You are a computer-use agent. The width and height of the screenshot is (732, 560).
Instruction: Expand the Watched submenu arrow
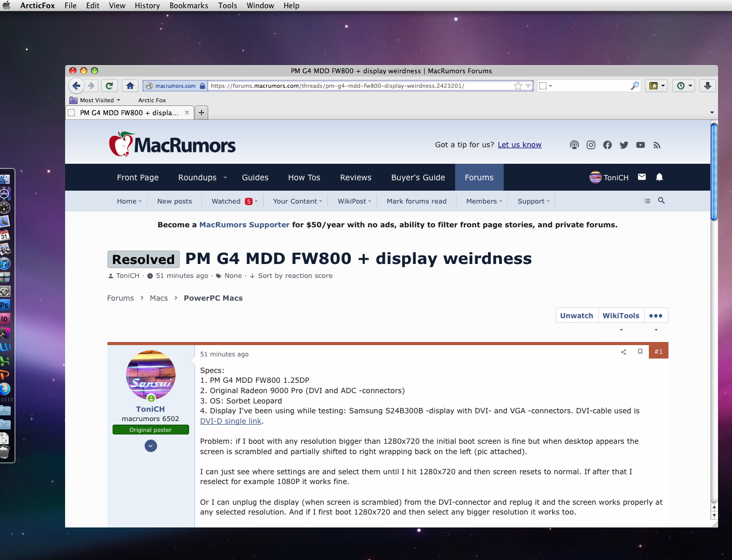(256, 201)
